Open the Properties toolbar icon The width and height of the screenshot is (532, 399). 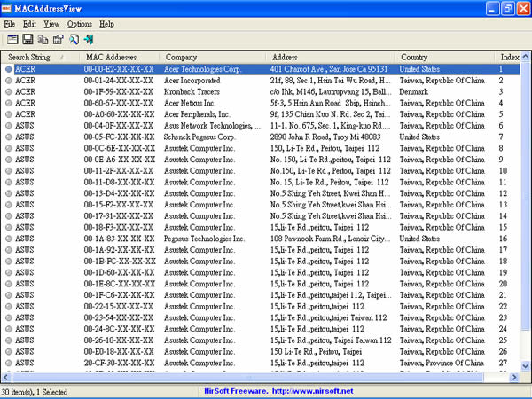point(58,40)
